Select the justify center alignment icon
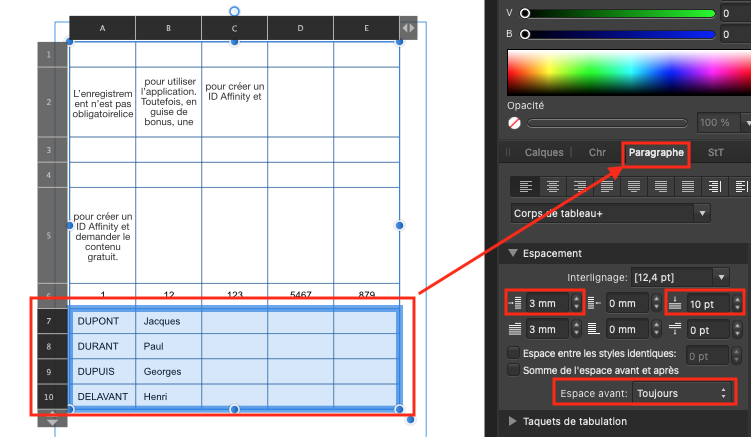The width and height of the screenshot is (751, 437). (634, 186)
